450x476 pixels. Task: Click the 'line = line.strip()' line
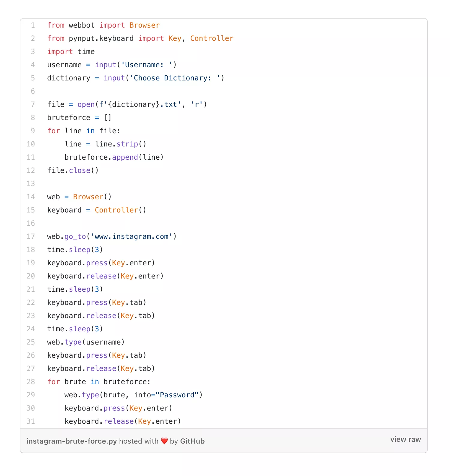pyautogui.click(x=105, y=144)
